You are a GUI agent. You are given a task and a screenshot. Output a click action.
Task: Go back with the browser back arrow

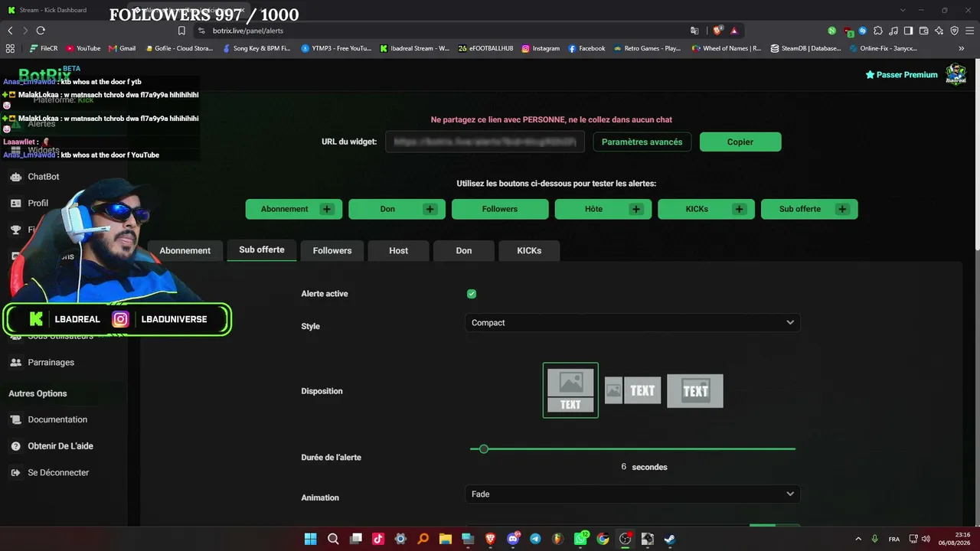10,31
